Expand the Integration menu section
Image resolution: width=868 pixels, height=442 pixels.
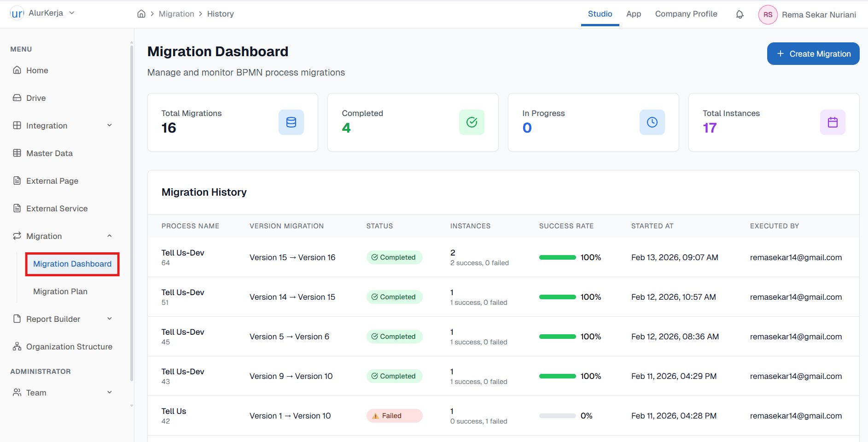click(109, 125)
